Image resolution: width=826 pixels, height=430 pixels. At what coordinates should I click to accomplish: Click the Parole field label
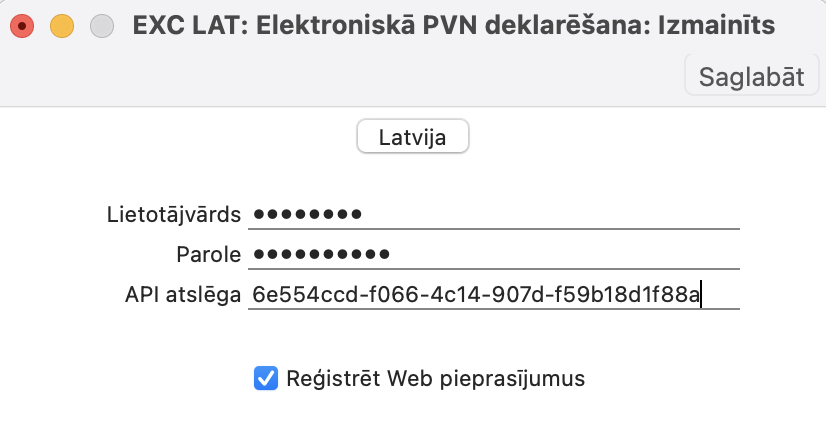point(209,254)
